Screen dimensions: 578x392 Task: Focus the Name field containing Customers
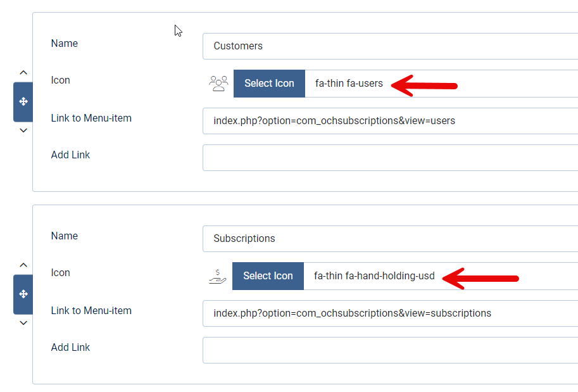389,46
